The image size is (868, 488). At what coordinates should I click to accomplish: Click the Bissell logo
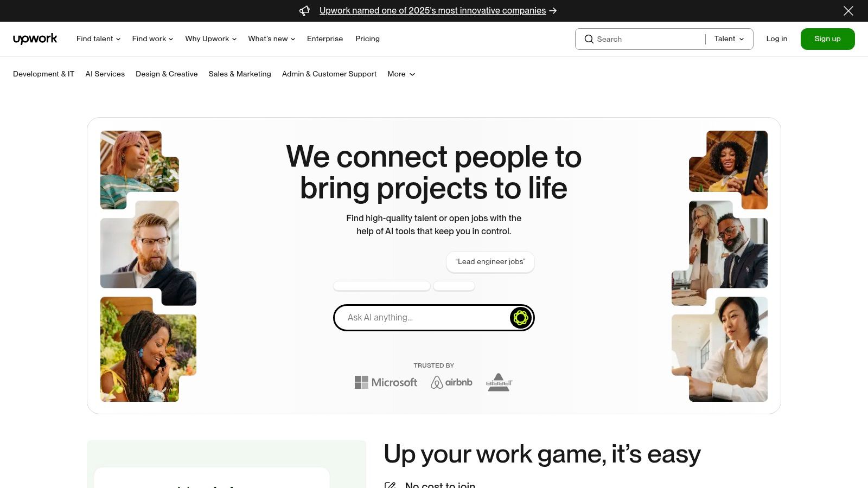click(x=499, y=382)
